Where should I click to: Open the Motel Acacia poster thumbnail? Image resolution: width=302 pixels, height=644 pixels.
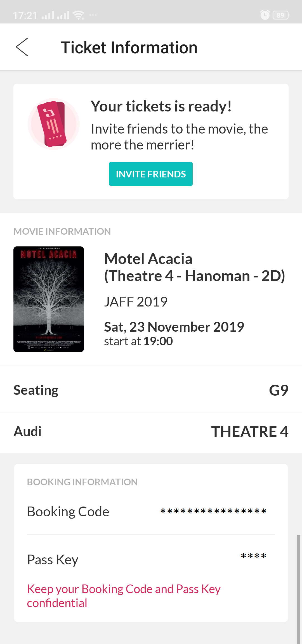pyautogui.click(x=49, y=299)
